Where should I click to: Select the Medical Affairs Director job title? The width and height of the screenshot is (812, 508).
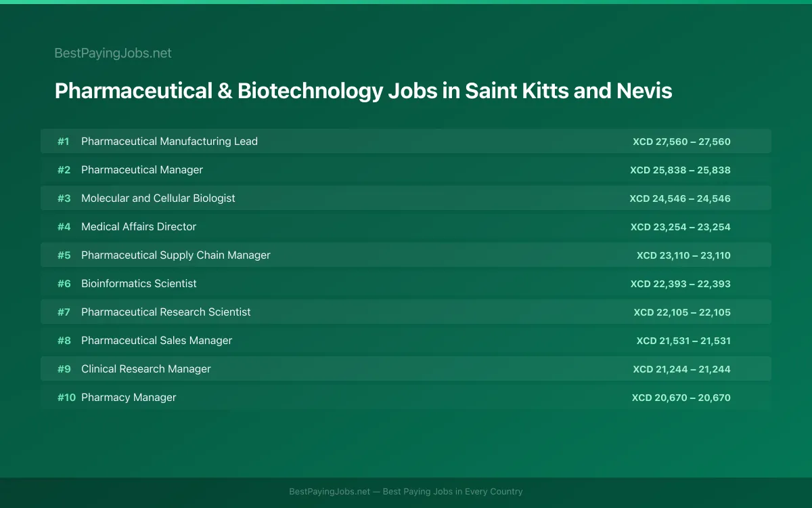139,227
